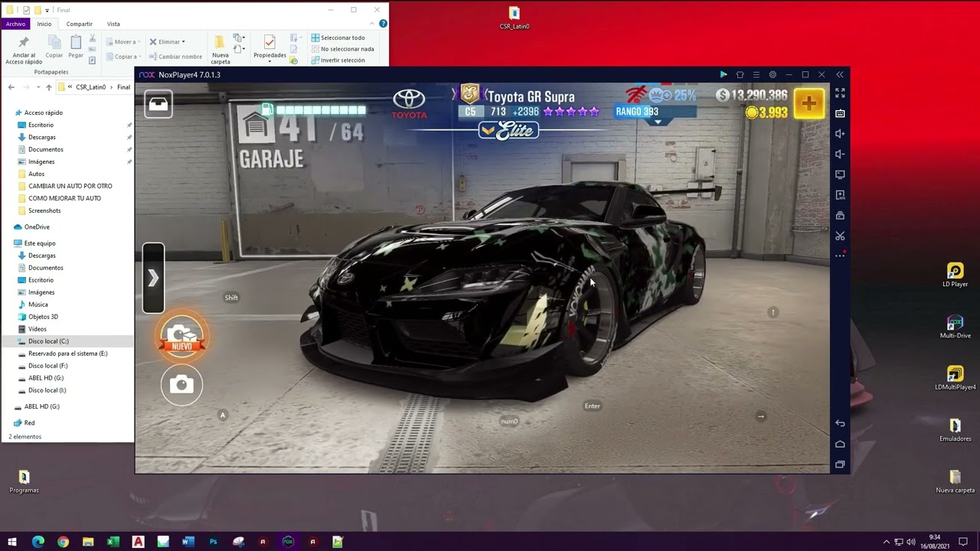This screenshot has height=551, width=980.
Task: Open the Propiedades dropdown
Action: (269, 47)
